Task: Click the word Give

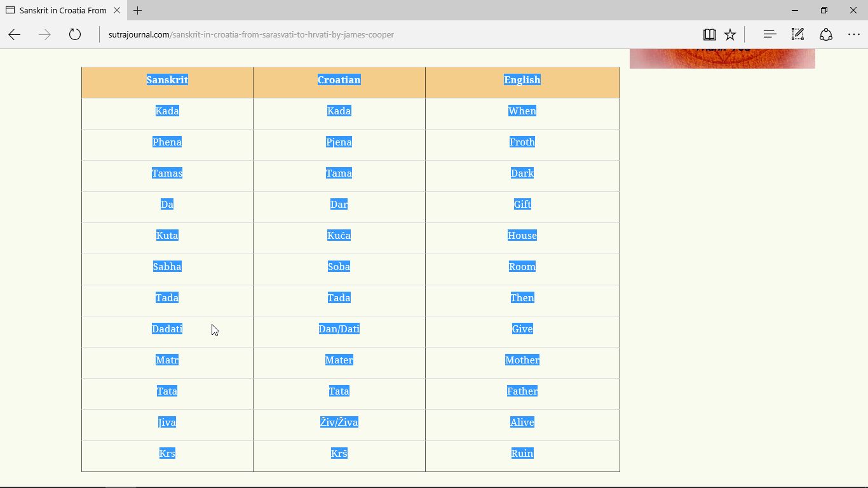Action: coord(522,329)
